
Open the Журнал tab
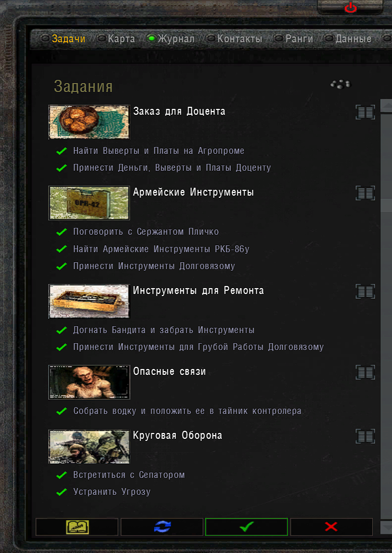click(176, 39)
